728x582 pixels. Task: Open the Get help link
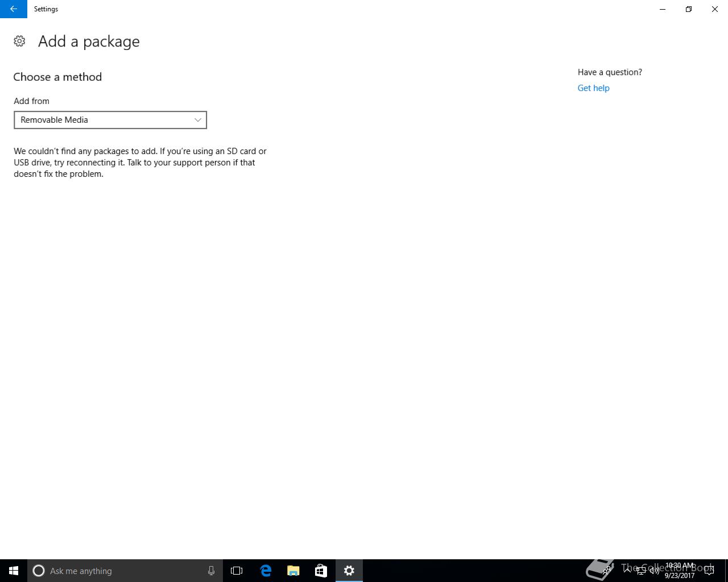[593, 88]
